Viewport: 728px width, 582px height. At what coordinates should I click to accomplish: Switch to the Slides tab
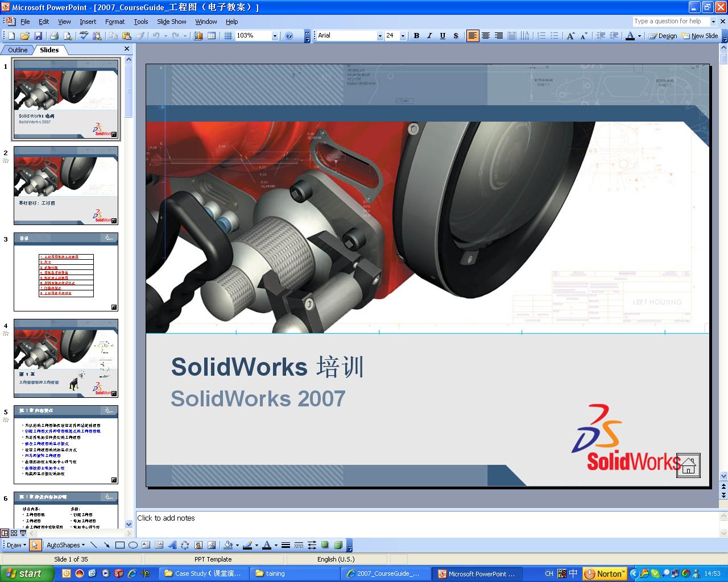pos(49,50)
